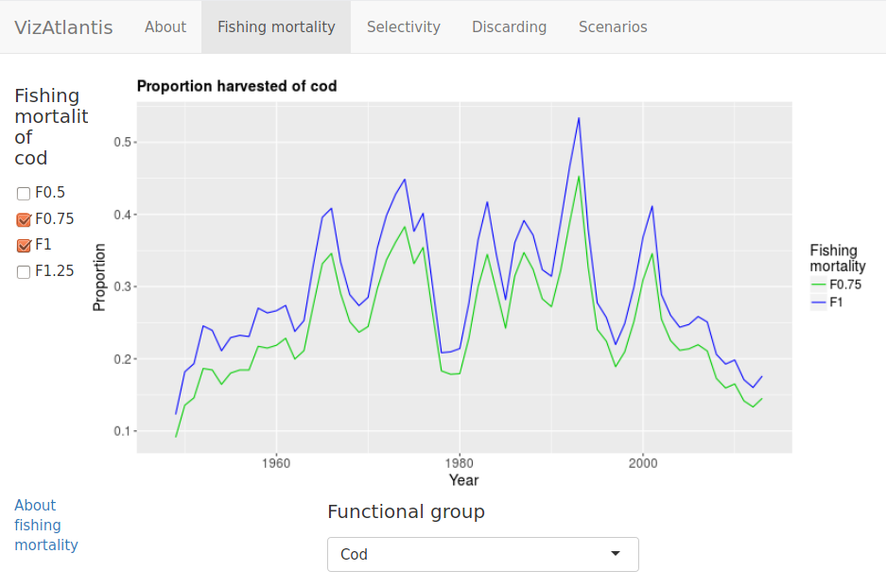Image resolution: width=886 pixels, height=588 pixels.
Task: Go to the Selectivity tab
Action: click(404, 26)
